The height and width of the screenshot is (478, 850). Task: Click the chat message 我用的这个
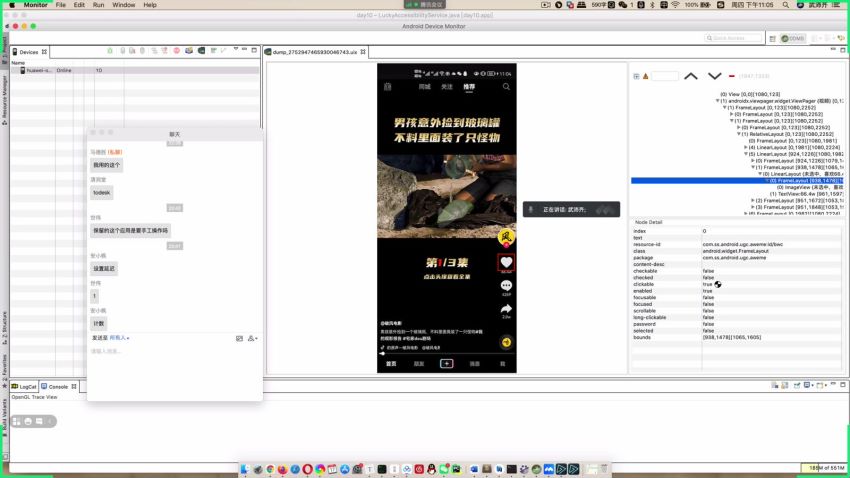pos(106,165)
